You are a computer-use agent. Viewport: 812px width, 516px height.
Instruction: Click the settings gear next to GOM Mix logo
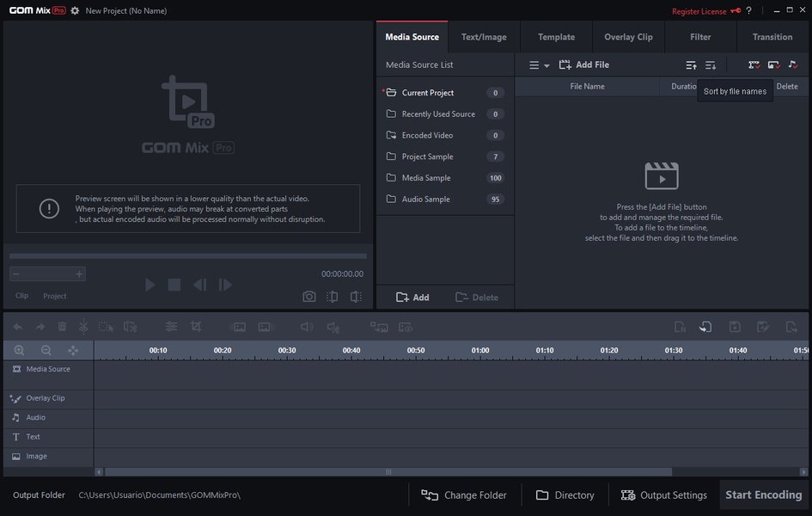(75, 11)
